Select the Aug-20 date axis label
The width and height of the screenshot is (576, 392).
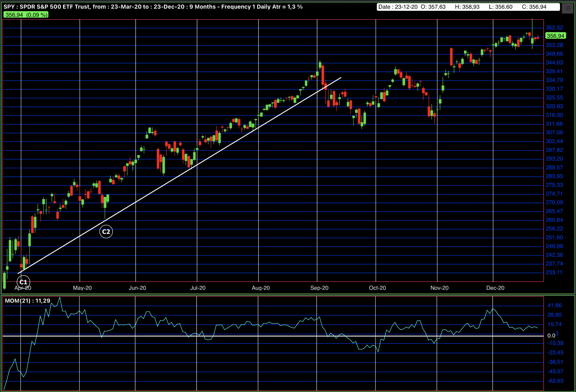point(261,288)
